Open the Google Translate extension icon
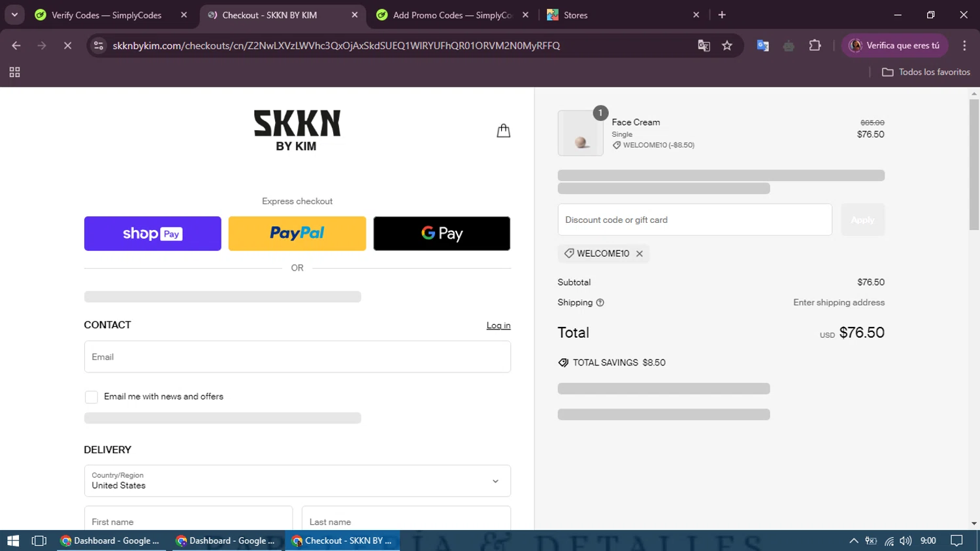The width and height of the screenshot is (980, 551). click(x=762, y=46)
